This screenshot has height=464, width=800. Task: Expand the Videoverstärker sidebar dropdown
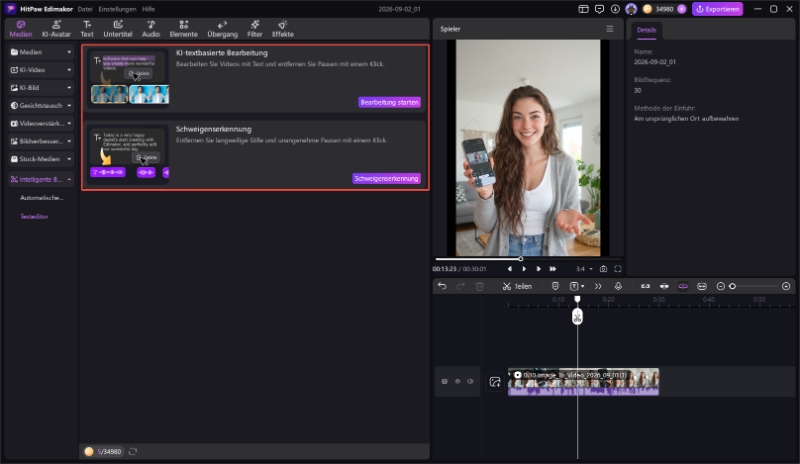tap(69, 124)
